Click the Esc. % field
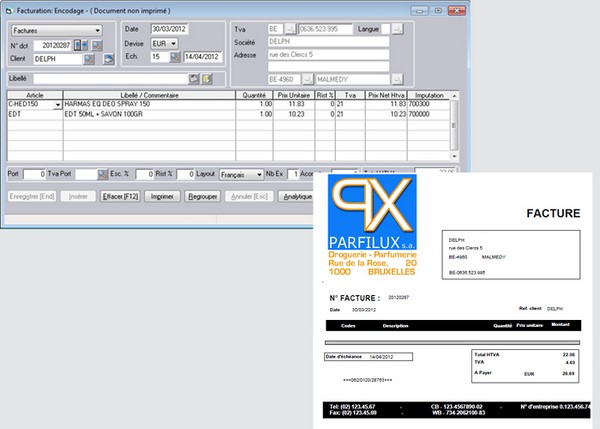Screen dimensions: 600x429 (x=145, y=175)
